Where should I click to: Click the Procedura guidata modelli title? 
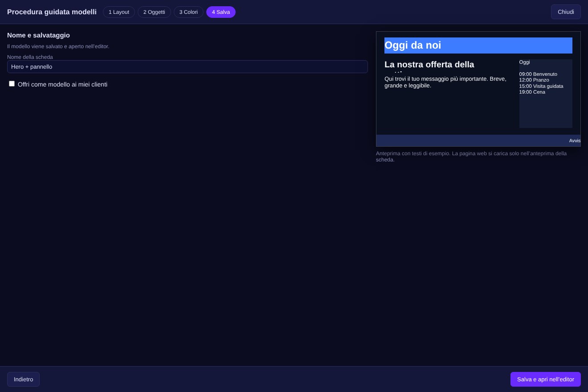(52, 12)
